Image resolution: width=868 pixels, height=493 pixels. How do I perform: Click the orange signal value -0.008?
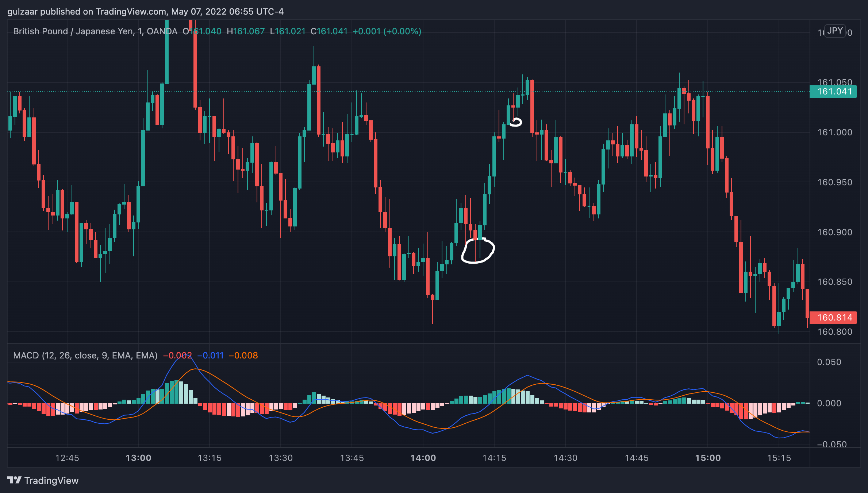click(243, 356)
